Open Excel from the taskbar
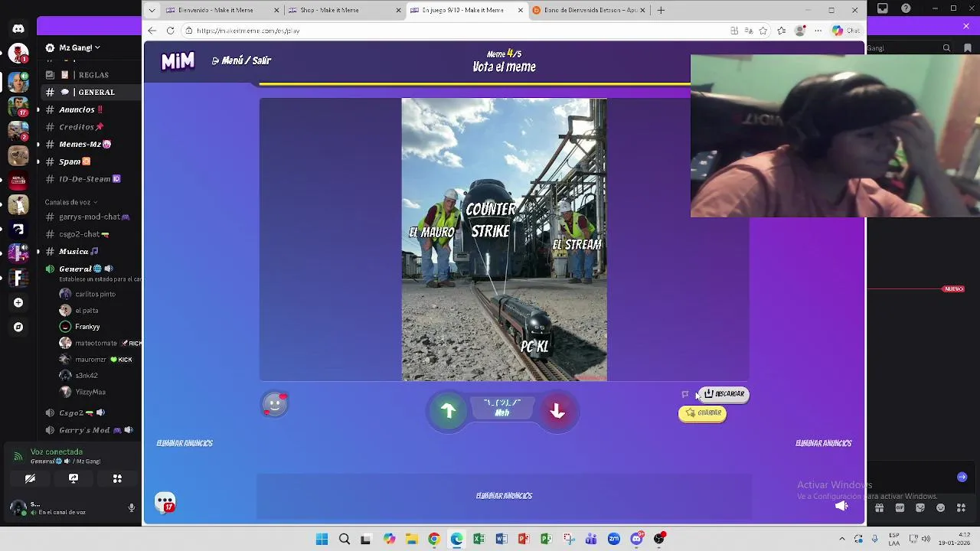The width and height of the screenshot is (980, 551). [479, 539]
